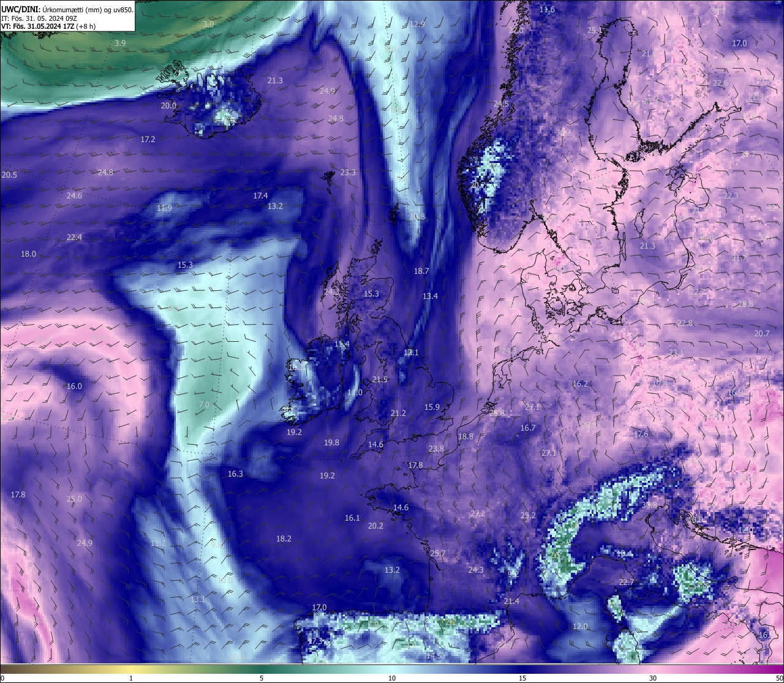Click the 24.6 value label

click(x=74, y=195)
